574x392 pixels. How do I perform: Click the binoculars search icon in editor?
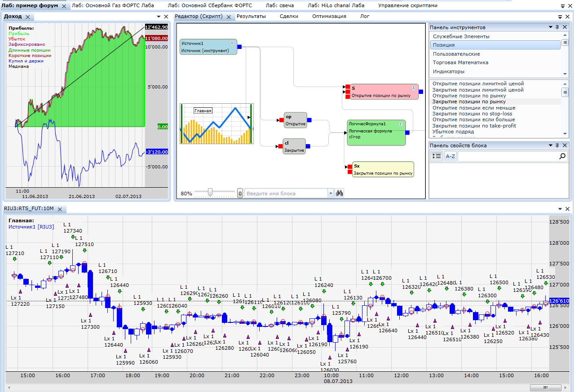340,194
